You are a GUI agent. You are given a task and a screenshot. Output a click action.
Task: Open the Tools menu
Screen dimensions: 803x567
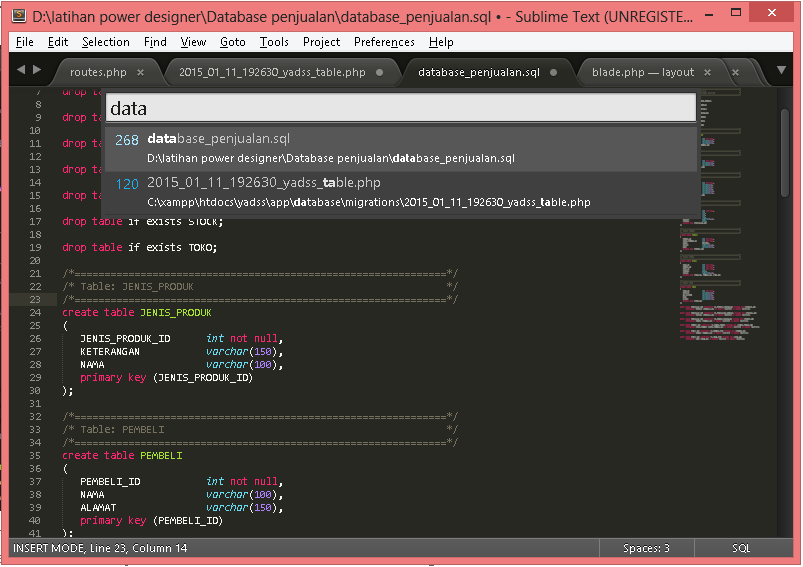pyautogui.click(x=274, y=42)
